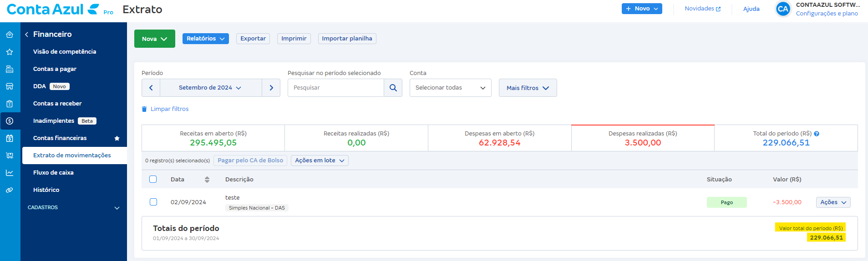Expand the Relatórios dropdown
Image resolution: width=868 pixels, height=261 pixels.
205,39
